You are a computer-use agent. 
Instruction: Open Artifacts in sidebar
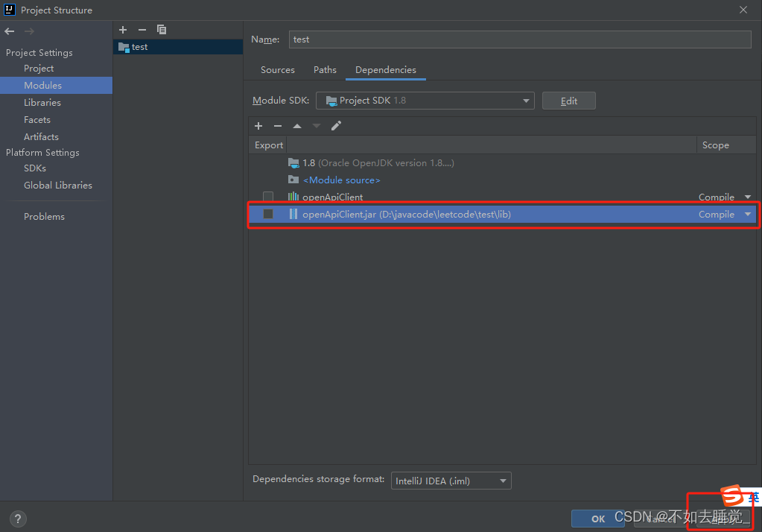coord(41,136)
